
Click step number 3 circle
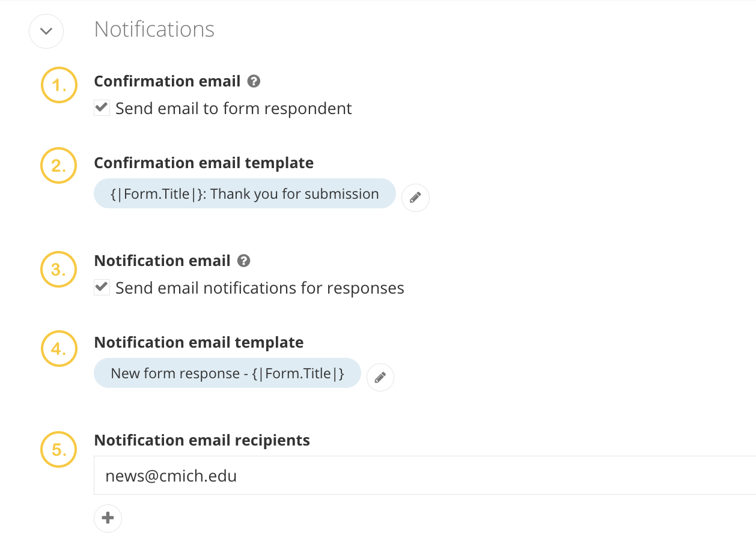coord(58,270)
